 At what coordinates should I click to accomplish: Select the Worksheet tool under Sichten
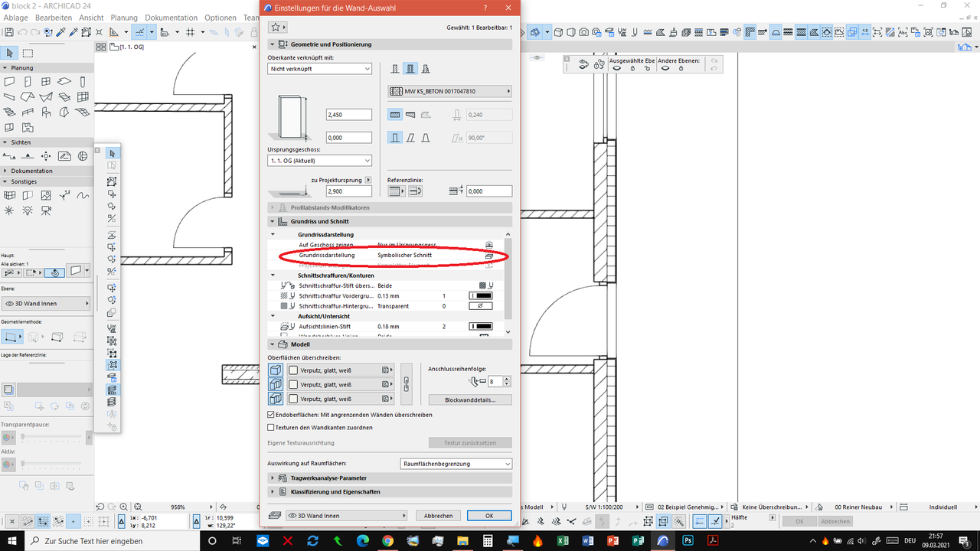point(64,156)
